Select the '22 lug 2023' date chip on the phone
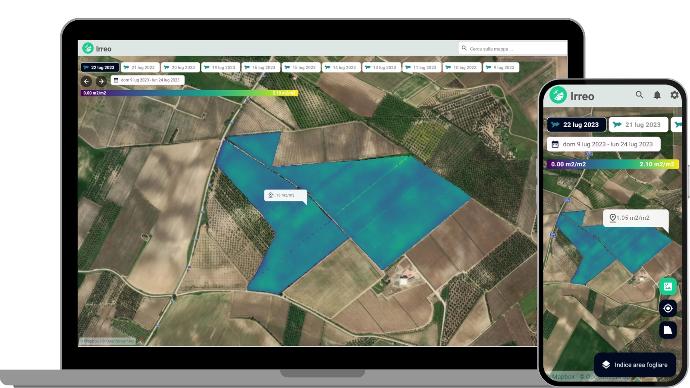The width and height of the screenshot is (690, 388). (x=576, y=125)
